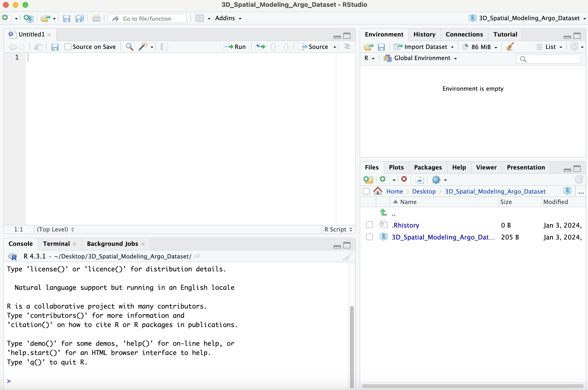Open Global Environment selector
This screenshot has height=390, width=588.
[421, 58]
